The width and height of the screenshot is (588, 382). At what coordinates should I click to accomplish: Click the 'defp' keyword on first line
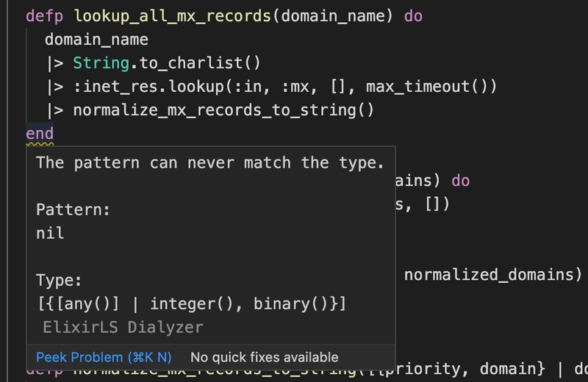pyautogui.click(x=45, y=16)
